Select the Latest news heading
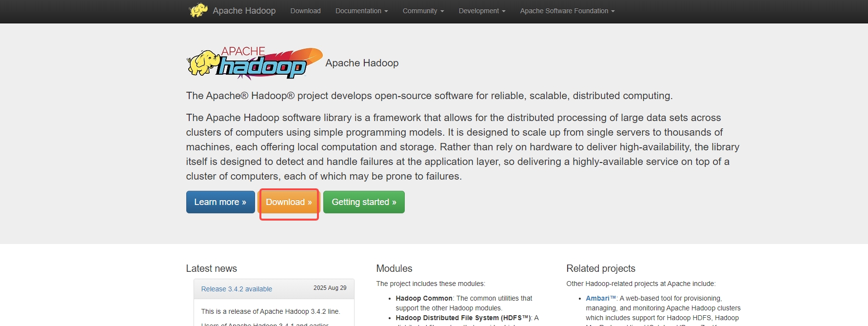This screenshot has width=868, height=326. click(211, 268)
